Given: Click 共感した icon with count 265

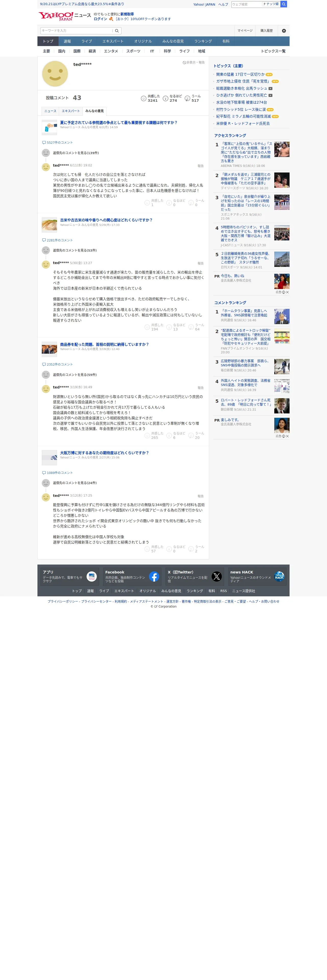Looking at the screenshot, I should (147, 436).
